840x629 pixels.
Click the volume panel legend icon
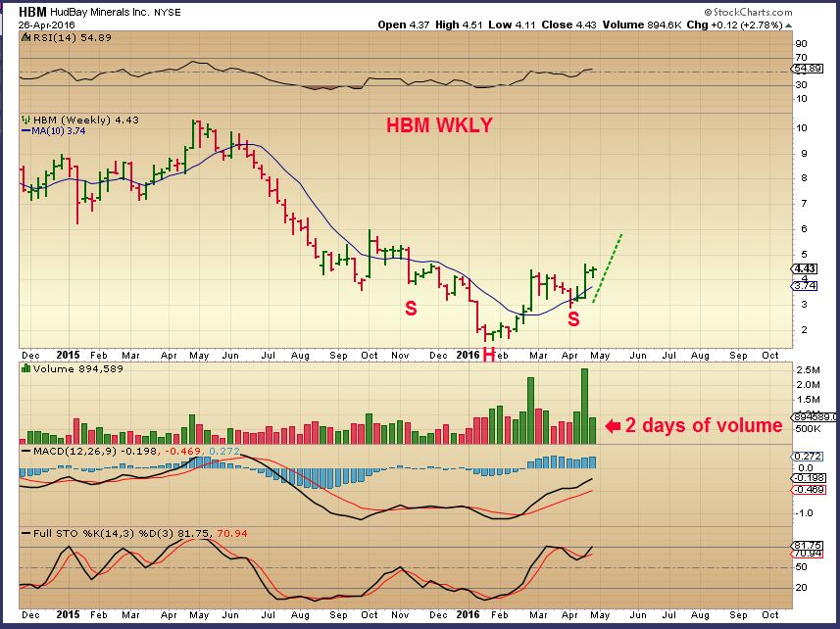click(x=25, y=368)
